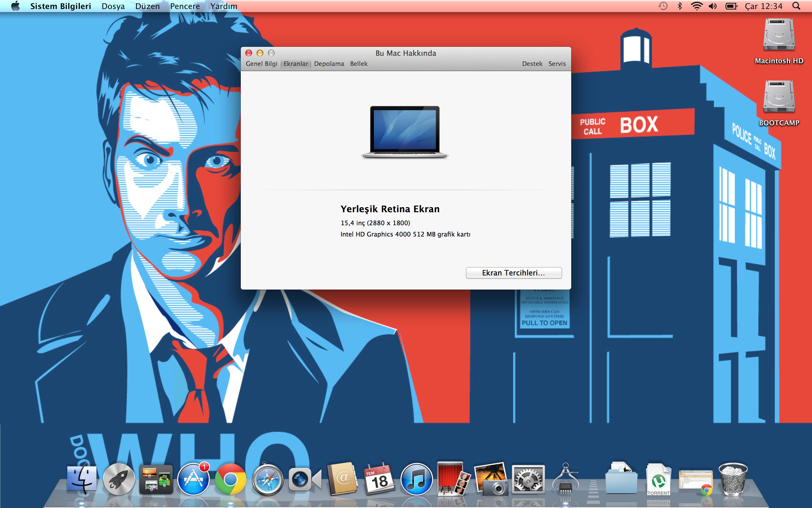Viewport: 812px width, 508px height.
Task: Open the Apple menu
Action: (16, 6)
